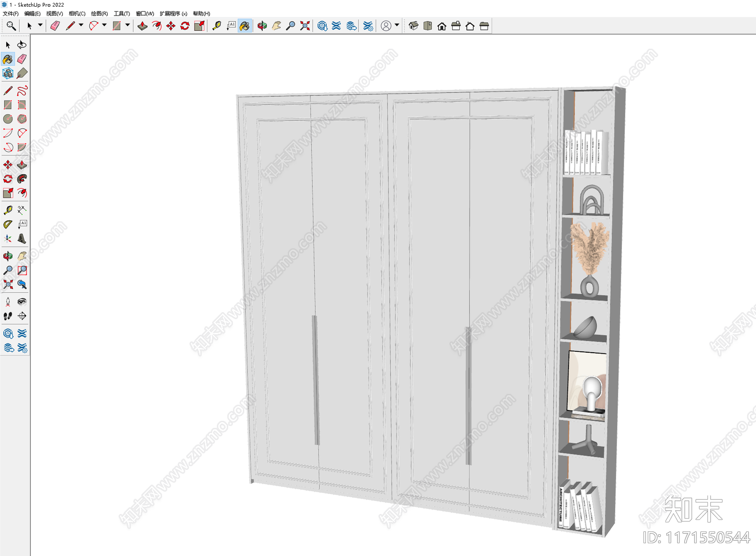Go back with the Previous view tool
The width and height of the screenshot is (756, 556).
pyautogui.click(x=22, y=285)
